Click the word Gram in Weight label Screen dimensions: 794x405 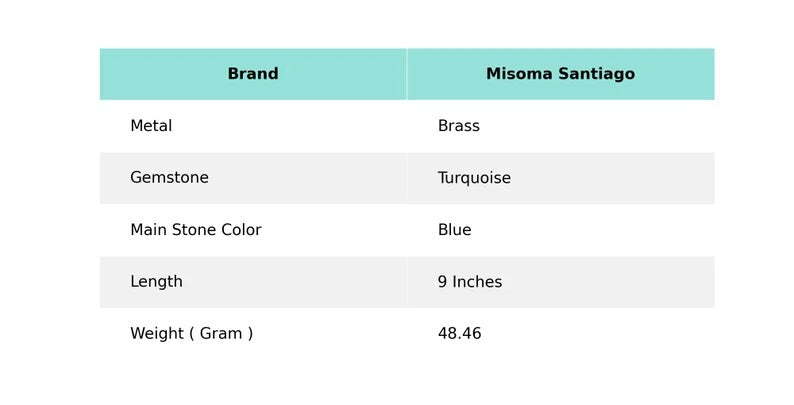tap(220, 334)
